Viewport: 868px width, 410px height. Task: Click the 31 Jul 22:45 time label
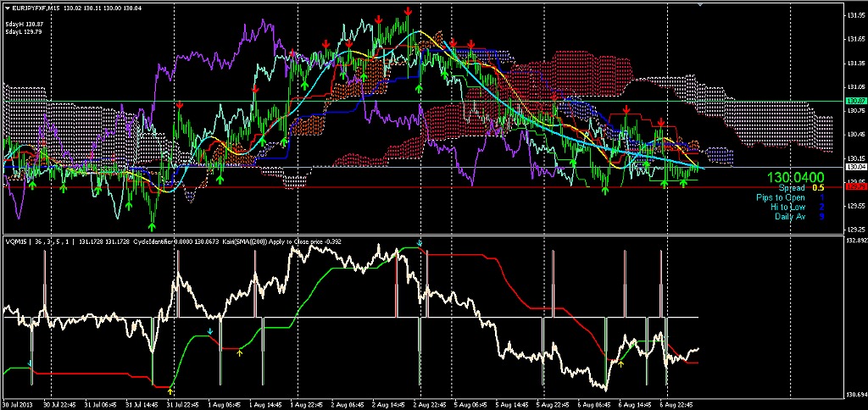(184, 405)
